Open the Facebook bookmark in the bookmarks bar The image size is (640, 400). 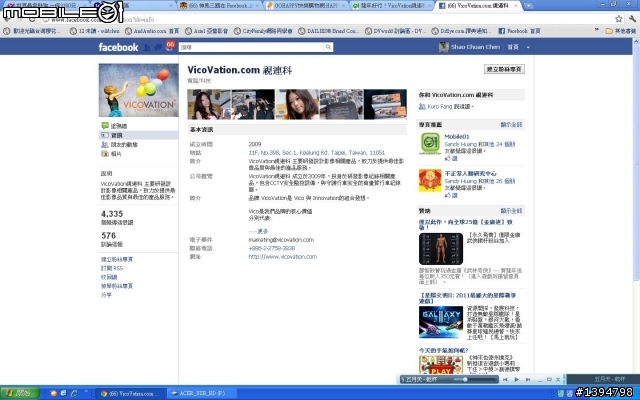520,31
